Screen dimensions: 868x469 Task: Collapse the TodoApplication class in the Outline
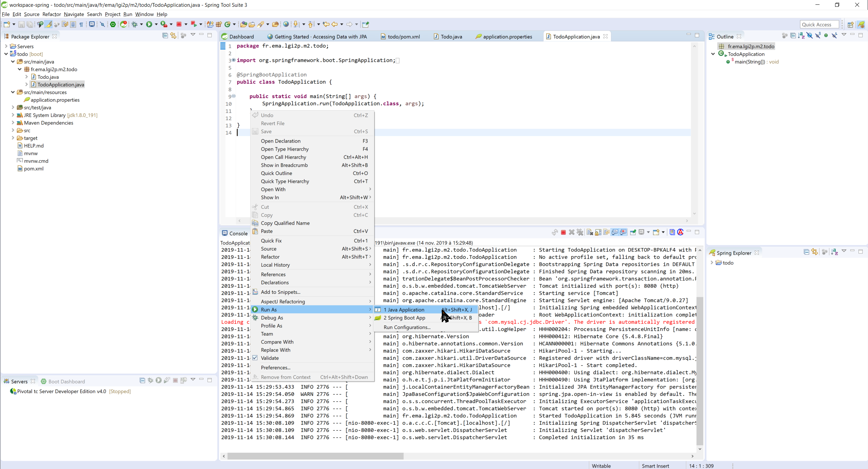(713, 54)
